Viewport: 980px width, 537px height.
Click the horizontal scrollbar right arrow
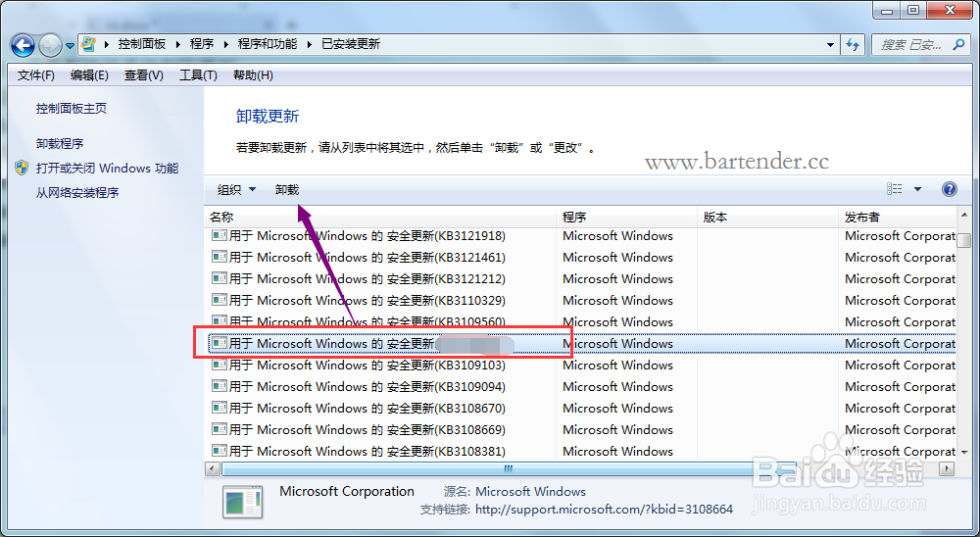click(949, 468)
